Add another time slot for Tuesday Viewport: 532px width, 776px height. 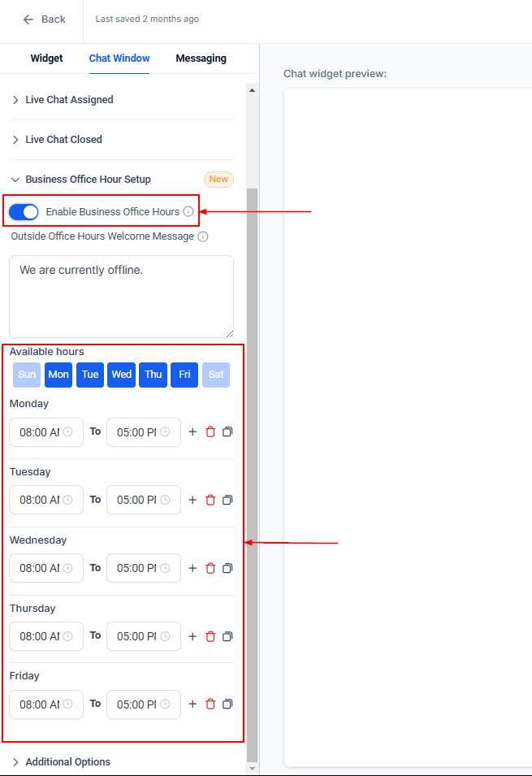click(192, 501)
